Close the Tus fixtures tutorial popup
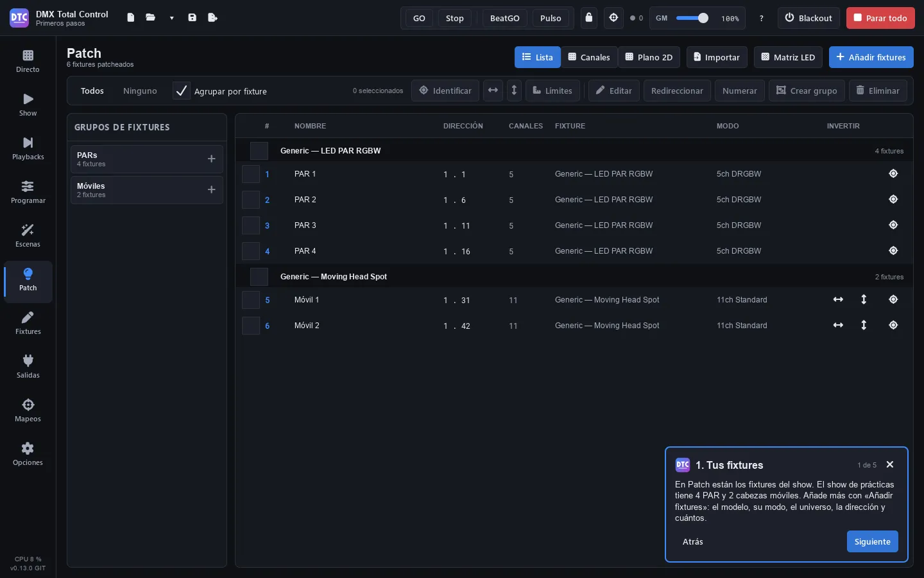The height and width of the screenshot is (578, 924). point(889,464)
